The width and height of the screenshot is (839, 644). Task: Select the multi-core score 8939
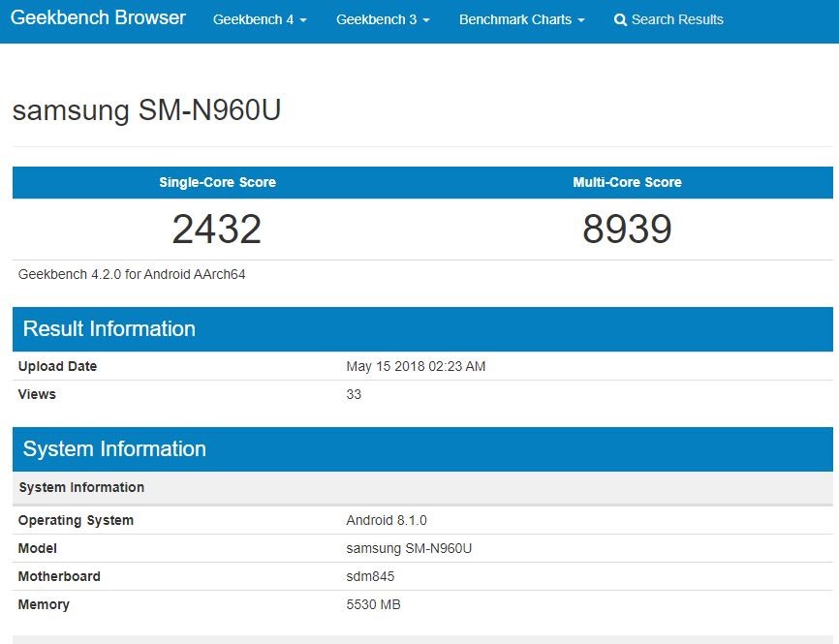pos(627,229)
